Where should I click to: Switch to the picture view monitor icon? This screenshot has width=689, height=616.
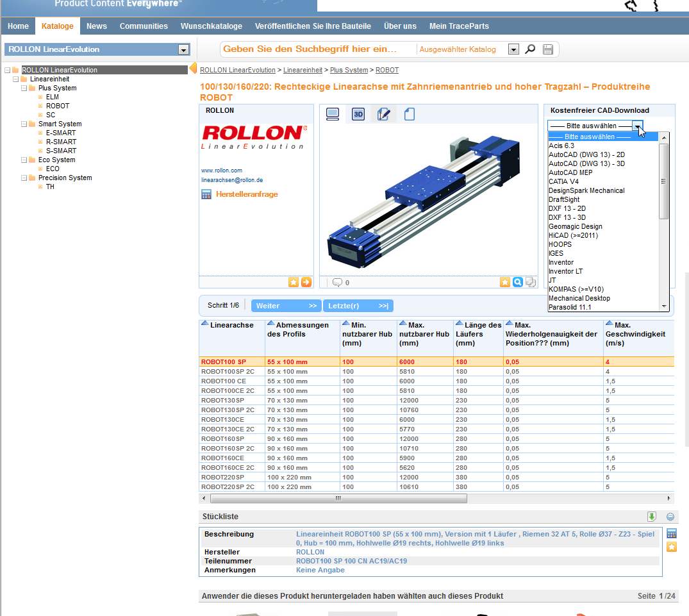333,114
